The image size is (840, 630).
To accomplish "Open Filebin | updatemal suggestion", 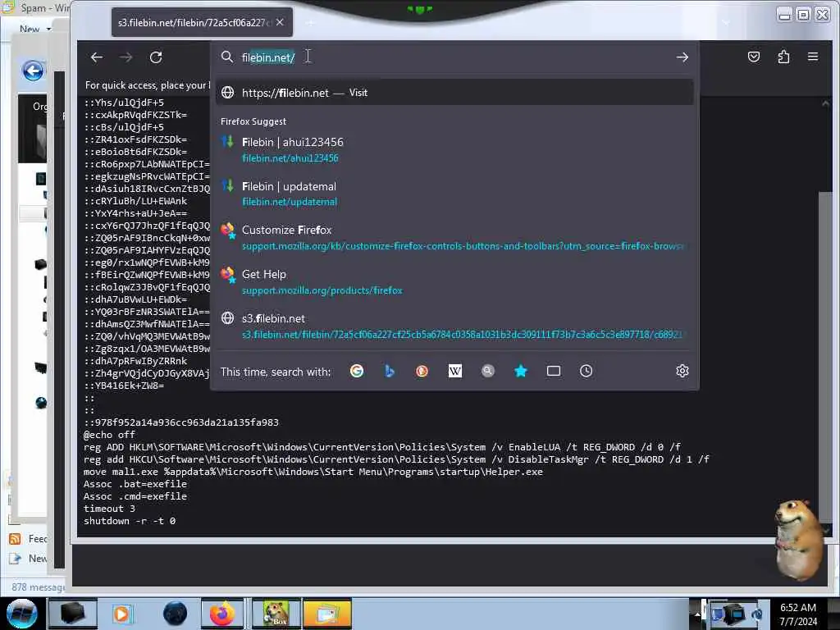I will pos(454,194).
